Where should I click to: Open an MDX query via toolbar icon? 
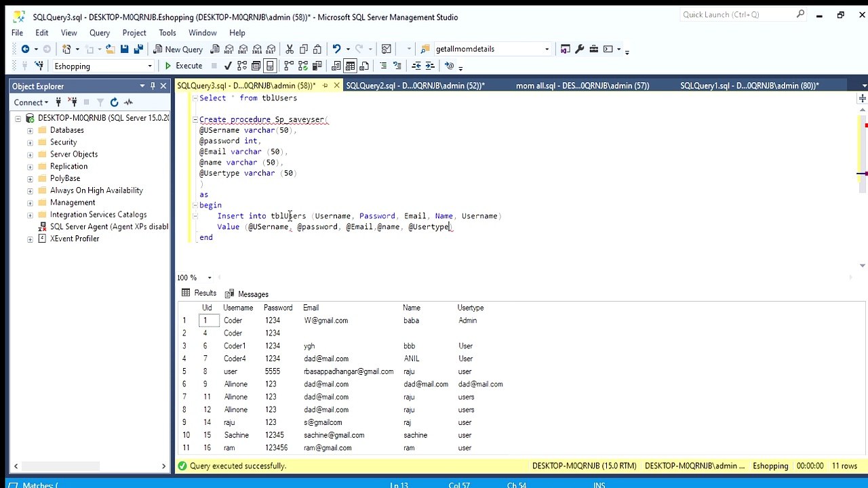point(229,49)
